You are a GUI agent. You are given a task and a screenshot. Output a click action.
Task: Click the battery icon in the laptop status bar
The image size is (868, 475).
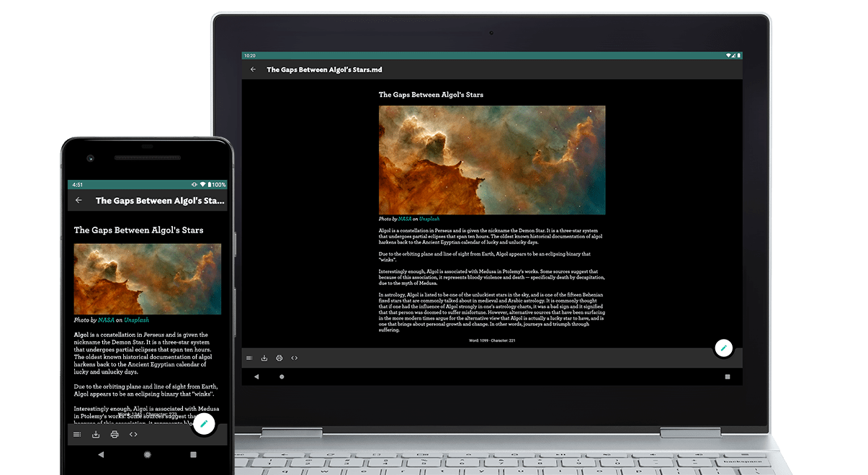click(739, 55)
